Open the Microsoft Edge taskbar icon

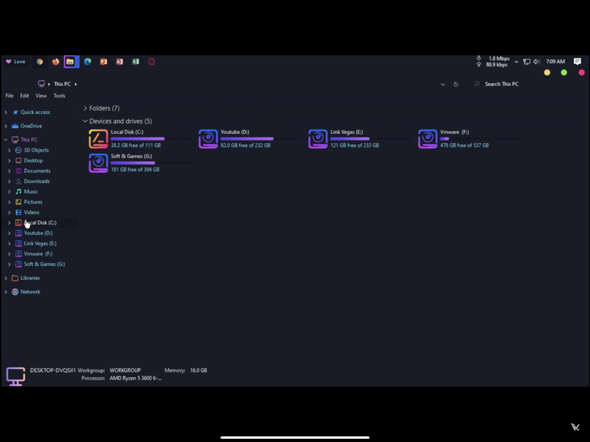tap(88, 62)
